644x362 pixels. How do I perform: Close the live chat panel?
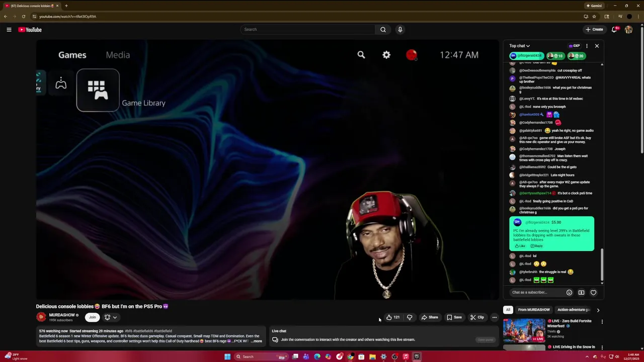coord(597,46)
